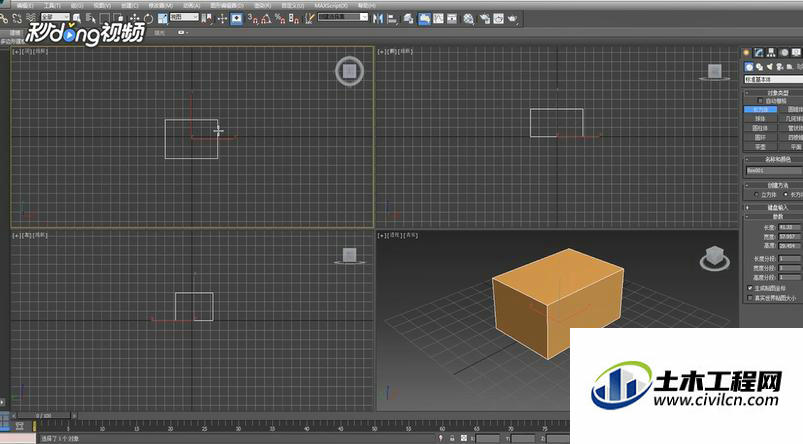Click the Align tool icon
The width and height of the screenshot is (803, 444).
click(393, 19)
